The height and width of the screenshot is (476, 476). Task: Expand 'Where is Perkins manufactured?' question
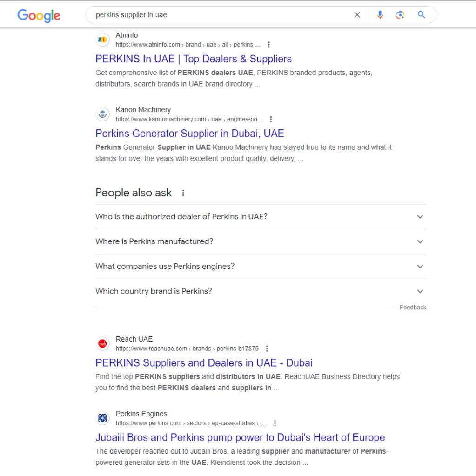[x=420, y=241]
